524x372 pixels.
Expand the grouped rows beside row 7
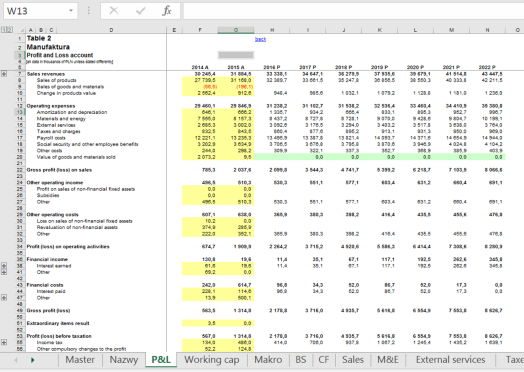(x=4, y=74)
